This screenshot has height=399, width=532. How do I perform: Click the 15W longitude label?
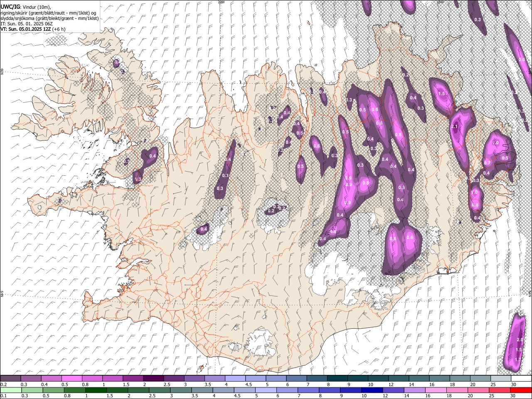pyautogui.click(x=440, y=2)
